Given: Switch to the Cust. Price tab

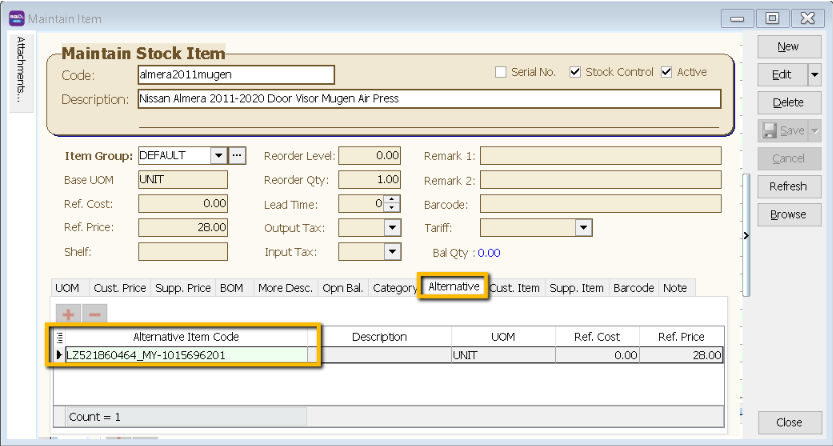Looking at the screenshot, I should (x=120, y=288).
